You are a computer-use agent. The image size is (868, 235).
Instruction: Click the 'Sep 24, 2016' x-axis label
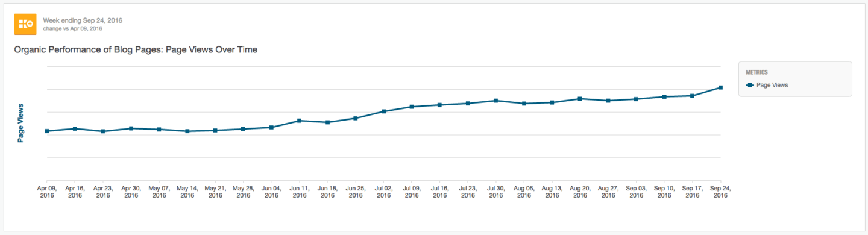point(720,192)
